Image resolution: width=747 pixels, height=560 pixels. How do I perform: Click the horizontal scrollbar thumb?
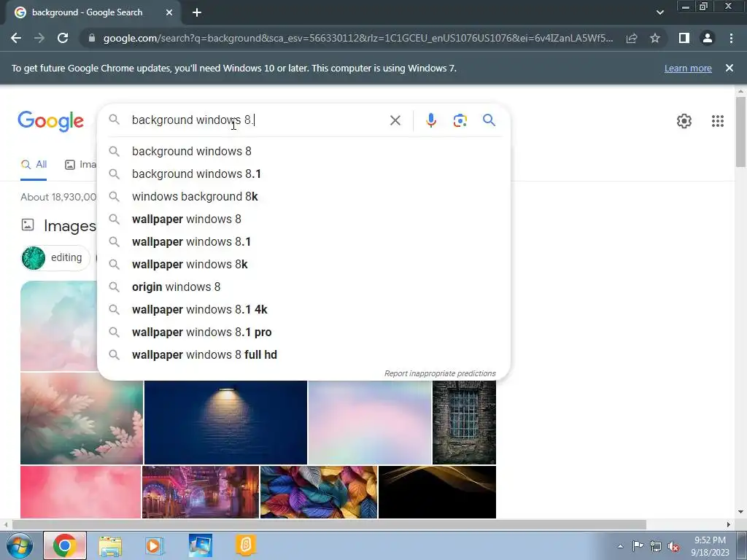[329, 525]
